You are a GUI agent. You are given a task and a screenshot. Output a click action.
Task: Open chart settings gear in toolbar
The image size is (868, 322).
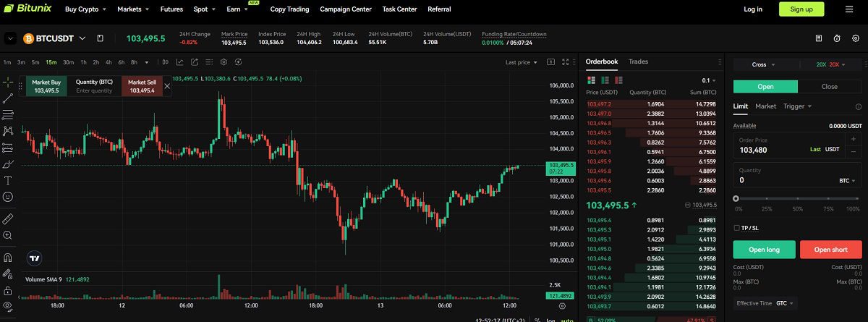[x=224, y=62]
